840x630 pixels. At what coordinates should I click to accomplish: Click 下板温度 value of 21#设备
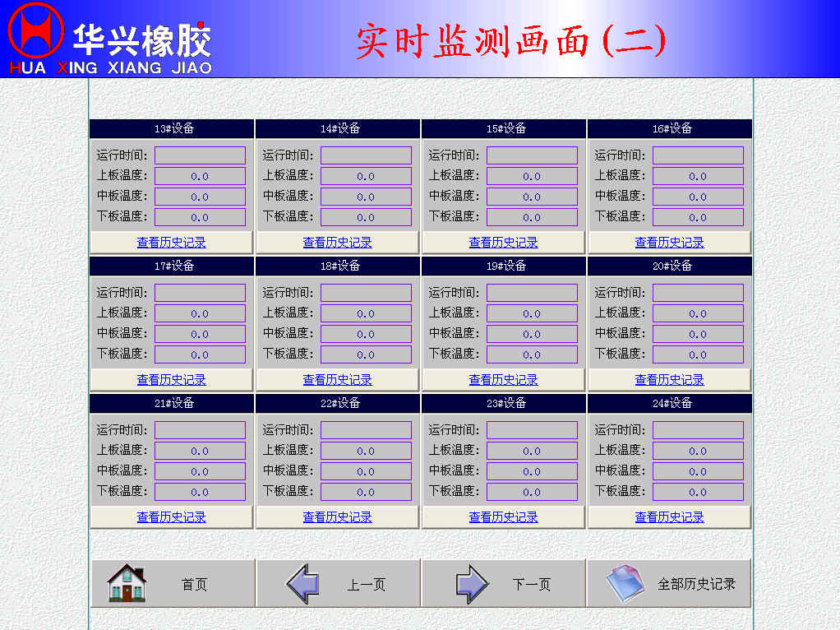[201, 491]
